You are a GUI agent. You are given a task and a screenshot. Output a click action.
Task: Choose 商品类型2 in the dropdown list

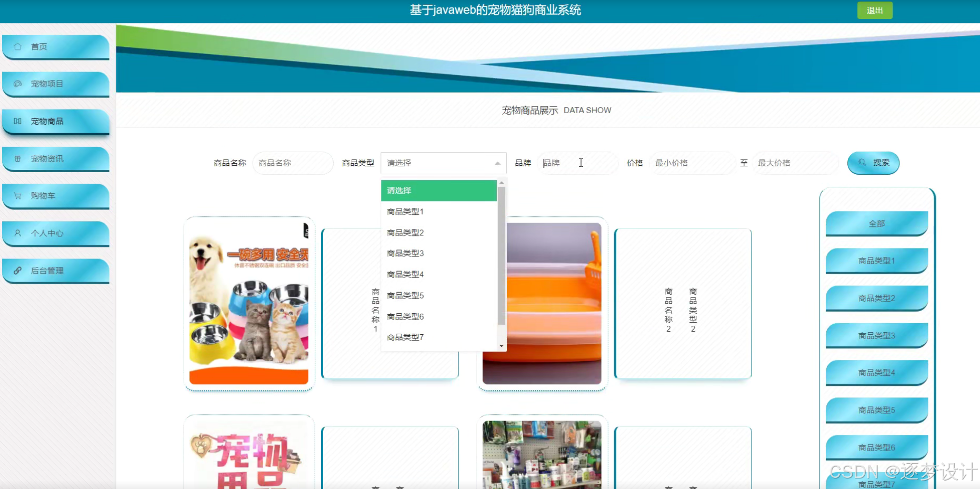(439, 233)
